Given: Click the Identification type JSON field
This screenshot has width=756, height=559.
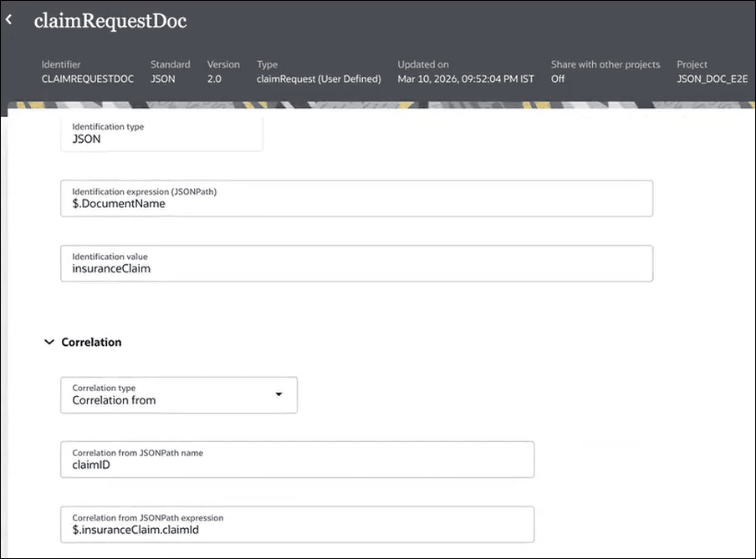Looking at the screenshot, I should 161,134.
